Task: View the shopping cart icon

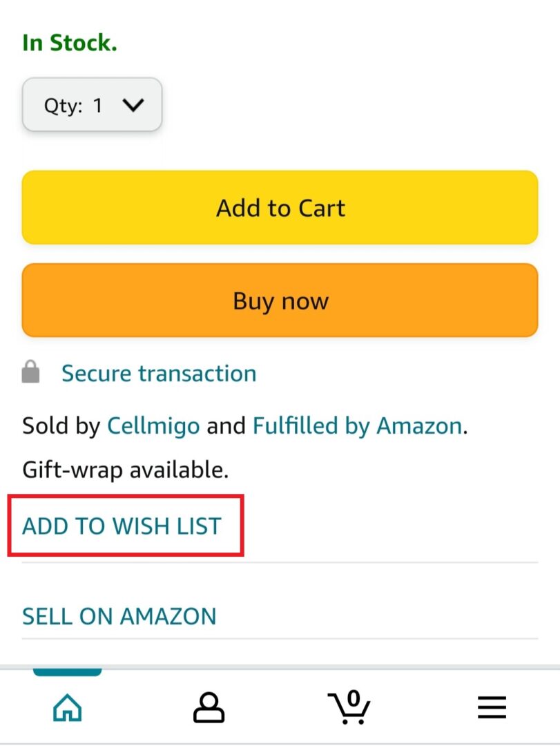Action: pos(349,707)
